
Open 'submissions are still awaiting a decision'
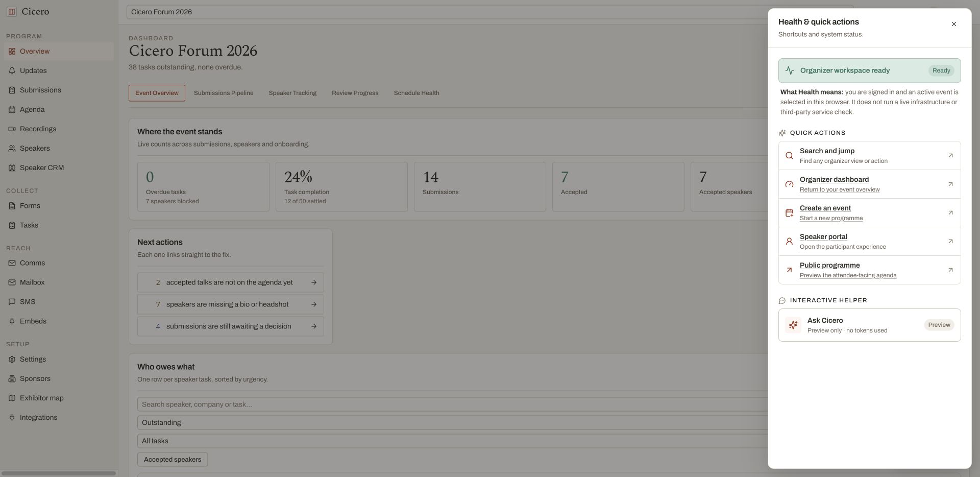(230, 326)
